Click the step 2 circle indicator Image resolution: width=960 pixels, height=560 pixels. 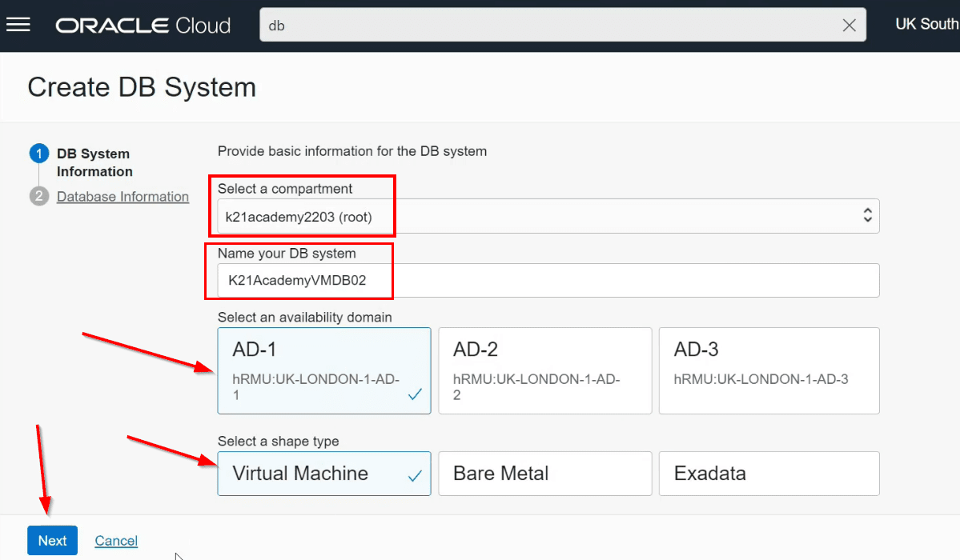[39, 196]
